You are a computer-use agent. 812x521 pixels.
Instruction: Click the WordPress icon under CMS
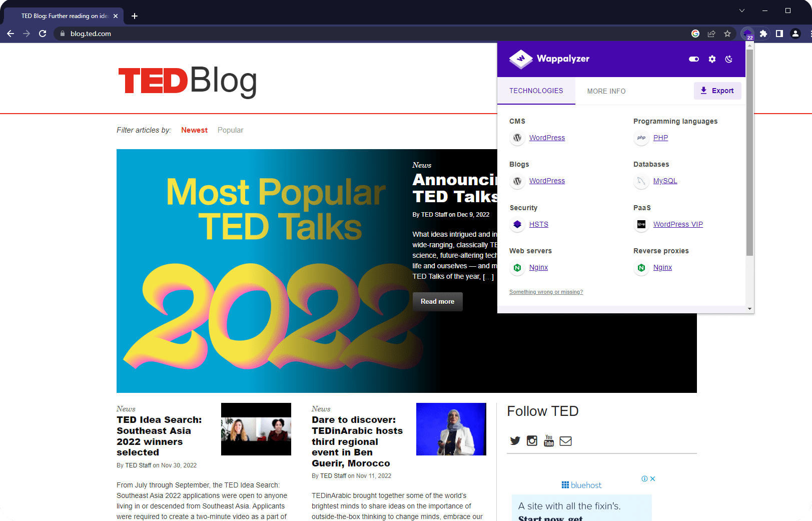point(517,138)
